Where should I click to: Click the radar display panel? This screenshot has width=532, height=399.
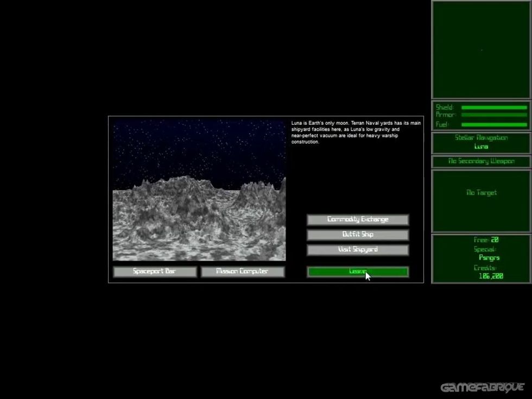(x=481, y=49)
